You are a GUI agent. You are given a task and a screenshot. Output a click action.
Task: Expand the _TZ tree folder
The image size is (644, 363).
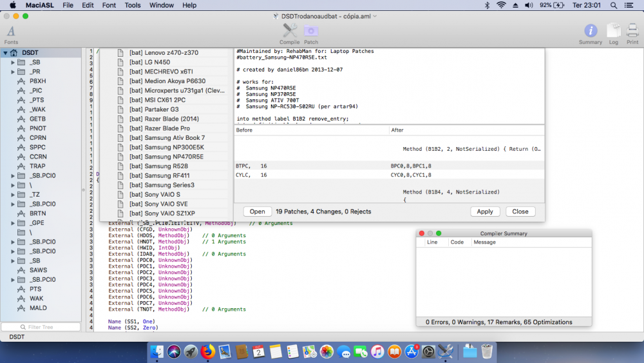click(x=13, y=195)
